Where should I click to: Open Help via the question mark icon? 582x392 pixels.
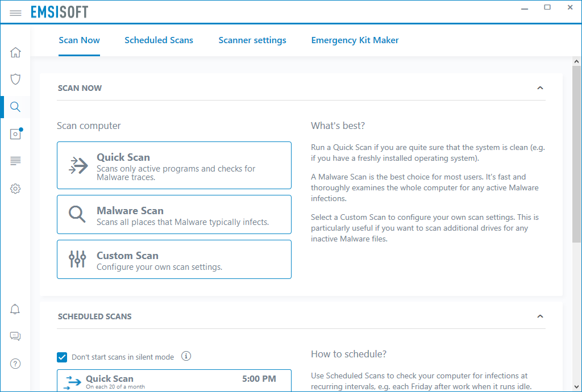pos(15,363)
